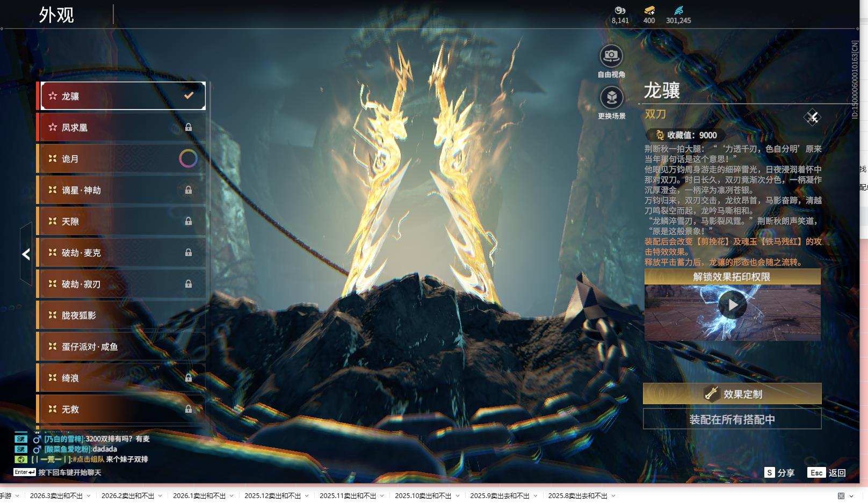The width and height of the screenshot is (868, 504).
Task: Toggle the equipped checkmark on 龙骧
Action: [189, 96]
